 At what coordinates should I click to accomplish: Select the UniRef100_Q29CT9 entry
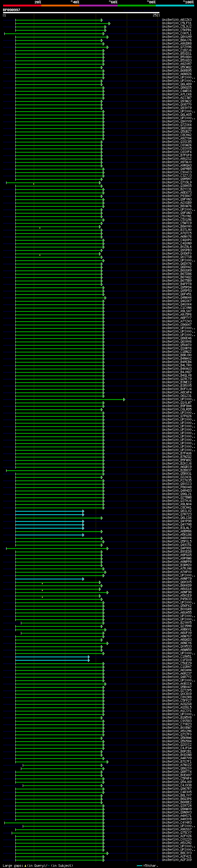(177, 379)
